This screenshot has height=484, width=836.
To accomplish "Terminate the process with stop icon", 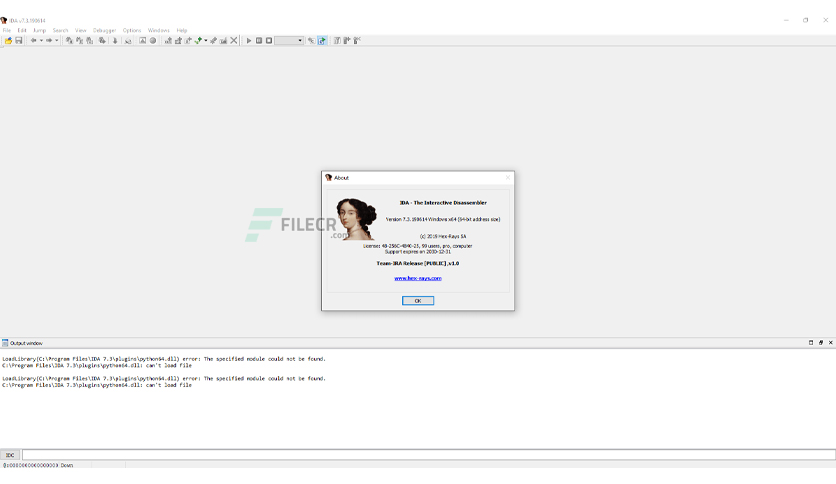I will coord(269,41).
